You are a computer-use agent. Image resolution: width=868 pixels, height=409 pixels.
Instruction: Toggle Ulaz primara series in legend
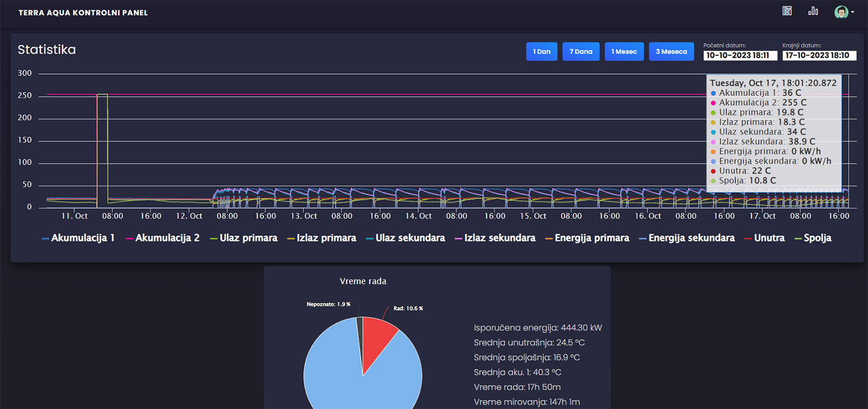(244, 238)
